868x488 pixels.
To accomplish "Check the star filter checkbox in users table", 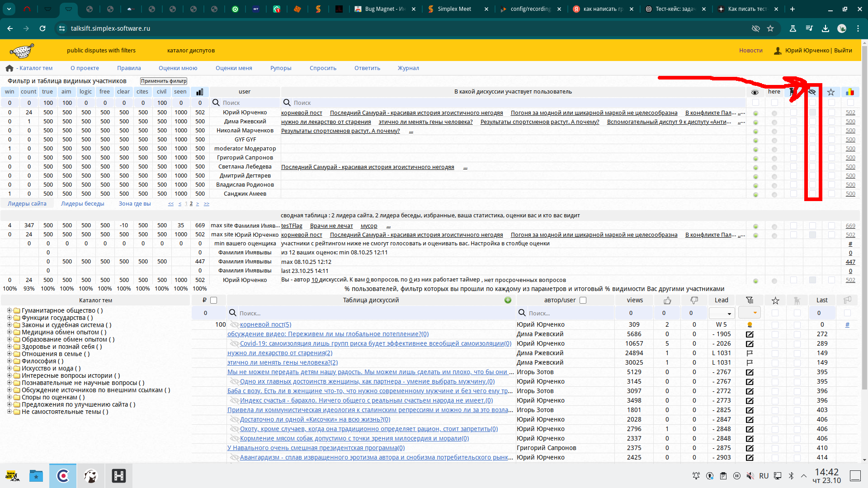I will coord(831,103).
